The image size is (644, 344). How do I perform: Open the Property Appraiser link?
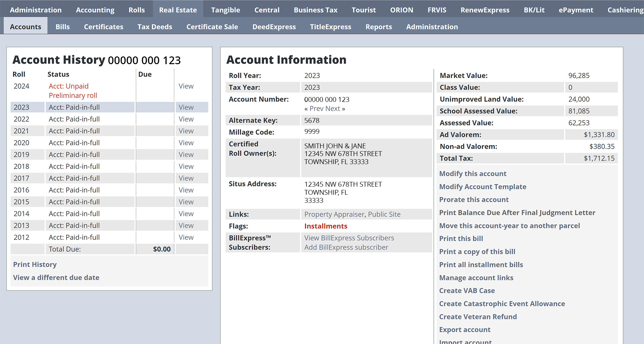coord(334,214)
